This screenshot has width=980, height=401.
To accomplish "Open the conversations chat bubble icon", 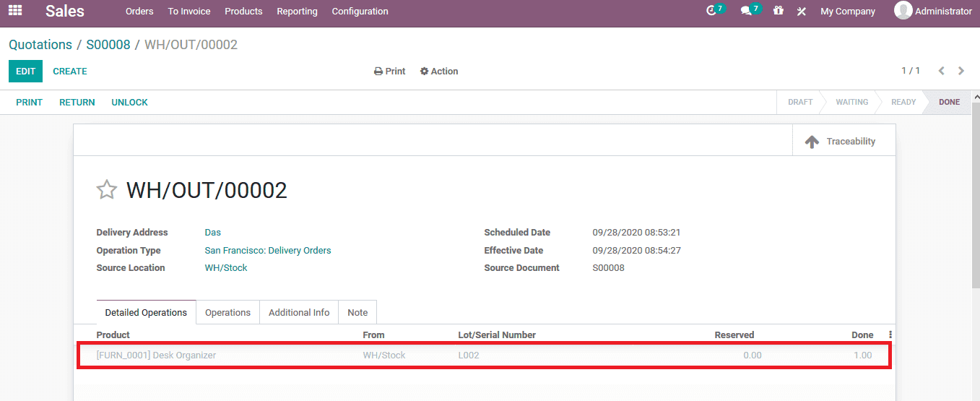I will tap(748, 11).
